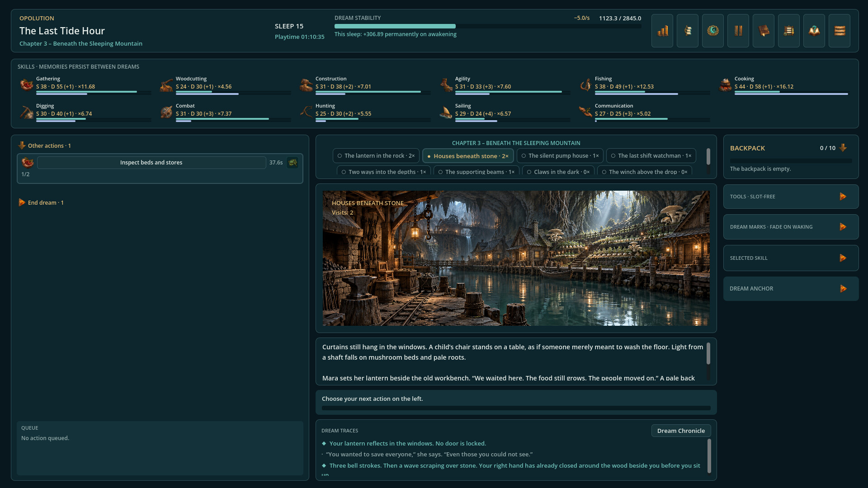Select the Woodcutting skill icon
The height and width of the screenshot is (488, 868).
coord(166,84)
